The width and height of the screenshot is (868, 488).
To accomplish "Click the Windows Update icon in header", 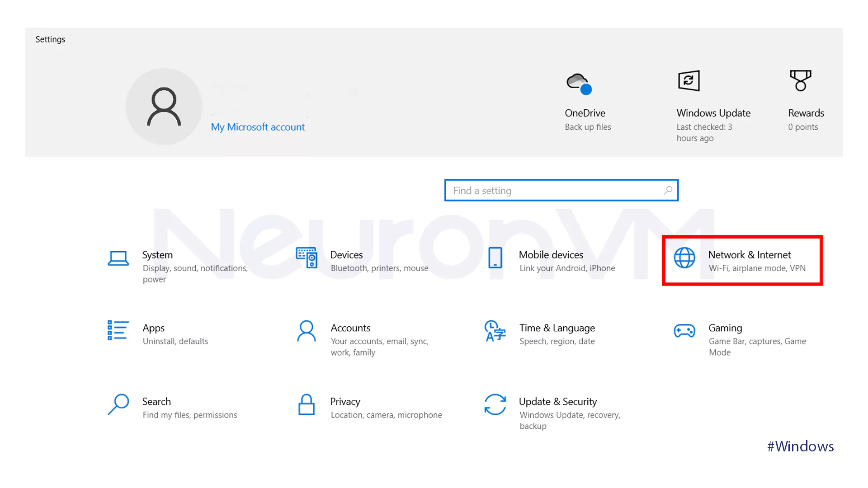I will [689, 81].
